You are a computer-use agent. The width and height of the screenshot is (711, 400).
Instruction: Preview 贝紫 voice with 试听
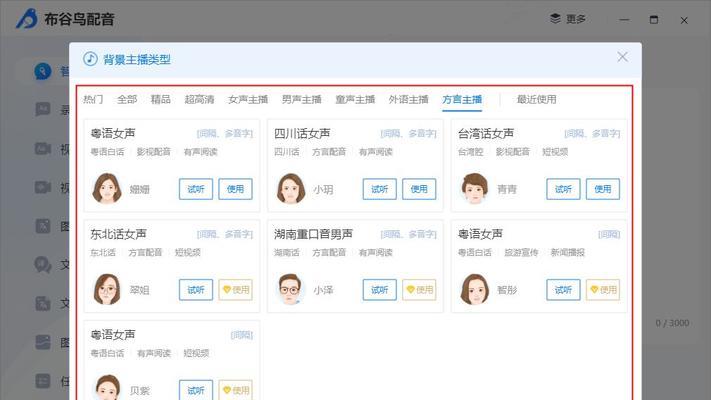pos(196,390)
